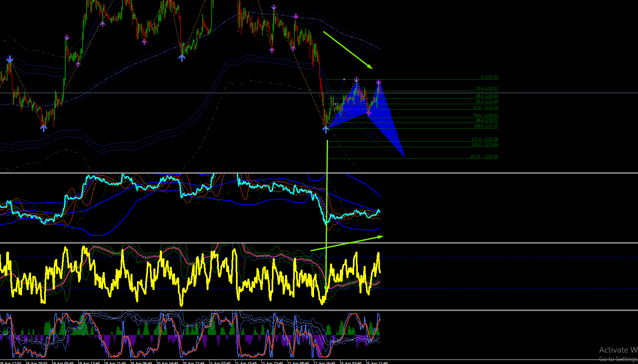The image size is (638, 364).
Task: Click the purple arrow inside the blue harmonic pattern
Action: click(x=368, y=113)
